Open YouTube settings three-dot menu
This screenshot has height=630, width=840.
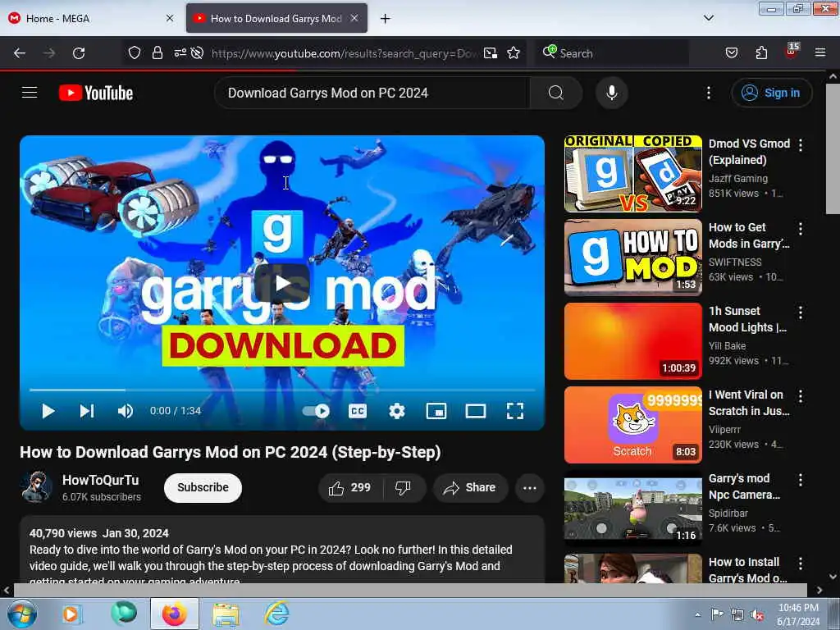(708, 93)
